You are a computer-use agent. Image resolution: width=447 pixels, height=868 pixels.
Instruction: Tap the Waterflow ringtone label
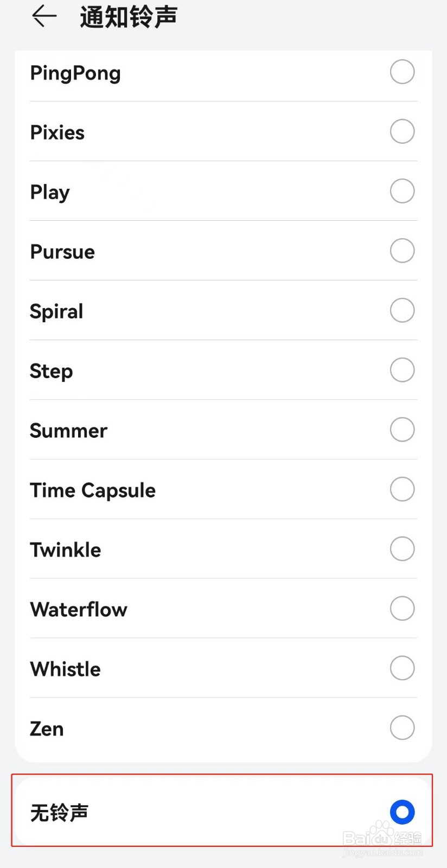pos(79,610)
